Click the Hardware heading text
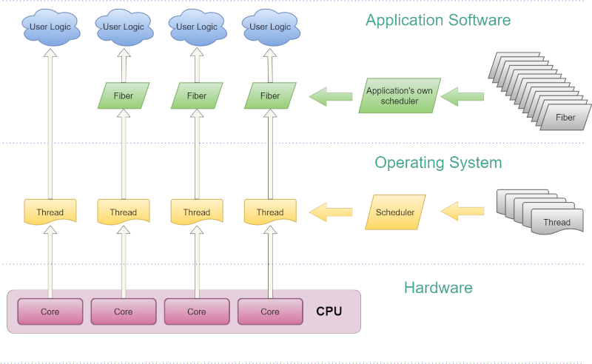The image size is (592, 364). point(438,288)
